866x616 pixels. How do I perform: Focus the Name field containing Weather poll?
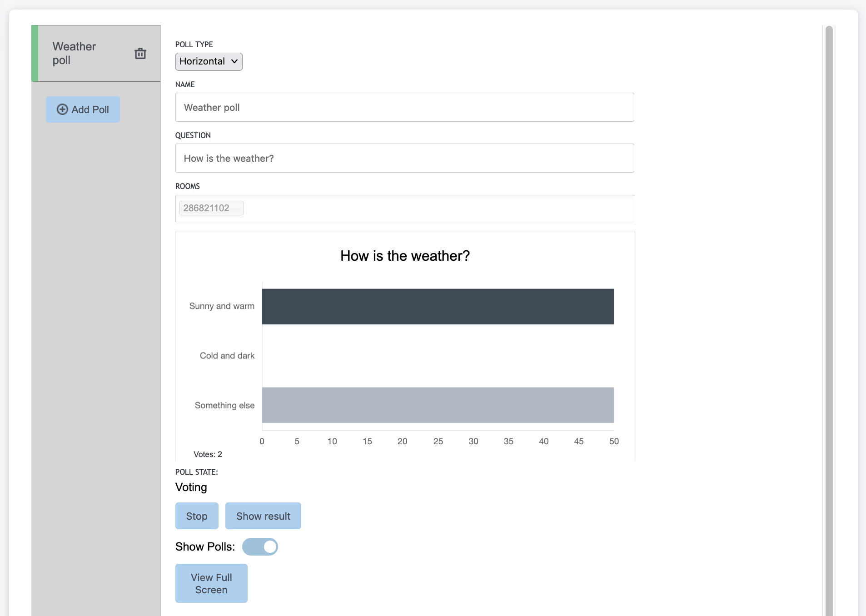(404, 108)
